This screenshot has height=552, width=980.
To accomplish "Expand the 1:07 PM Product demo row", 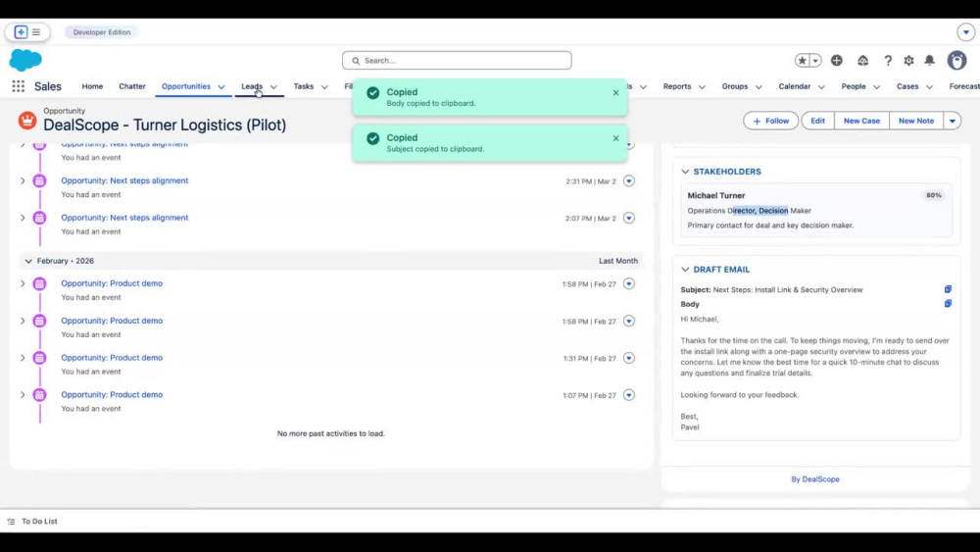I will (23, 394).
